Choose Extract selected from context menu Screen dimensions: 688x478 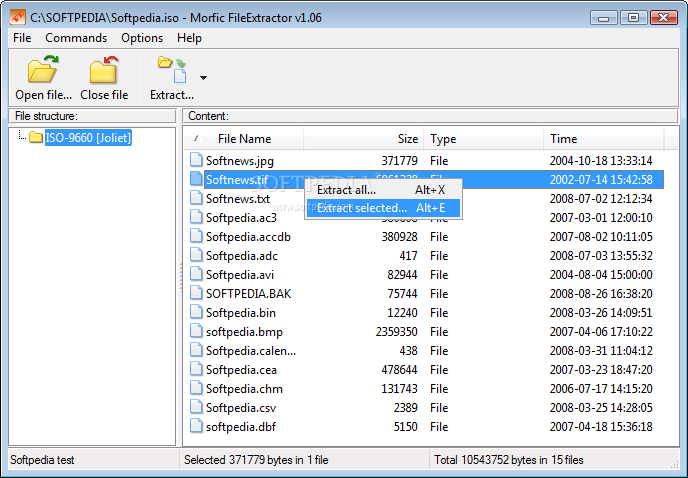(x=383, y=208)
